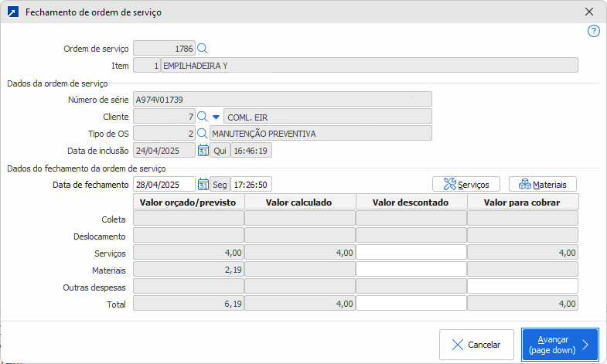The width and height of the screenshot is (607, 364).
Task: Click the Tipo de OS search icon
Action: coord(203,134)
